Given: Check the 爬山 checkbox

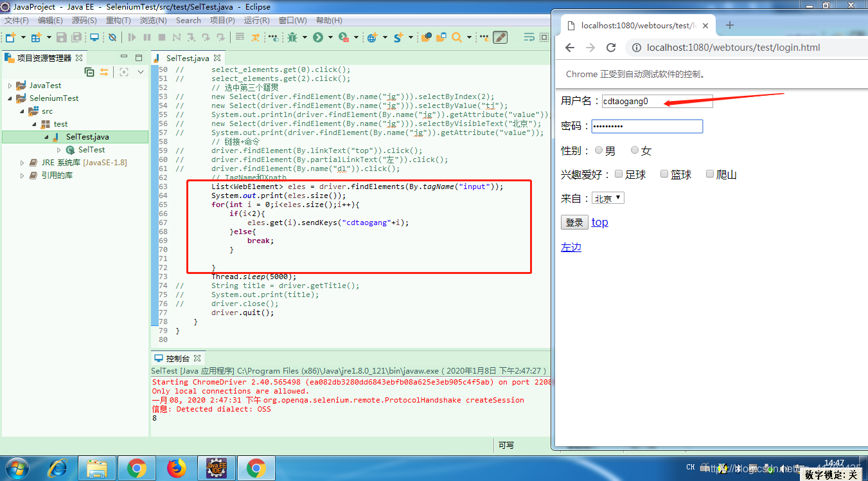Looking at the screenshot, I should 710,174.
